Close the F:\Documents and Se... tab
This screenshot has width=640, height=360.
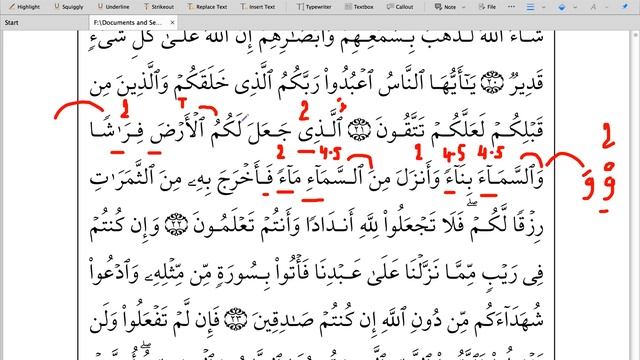(x=172, y=22)
